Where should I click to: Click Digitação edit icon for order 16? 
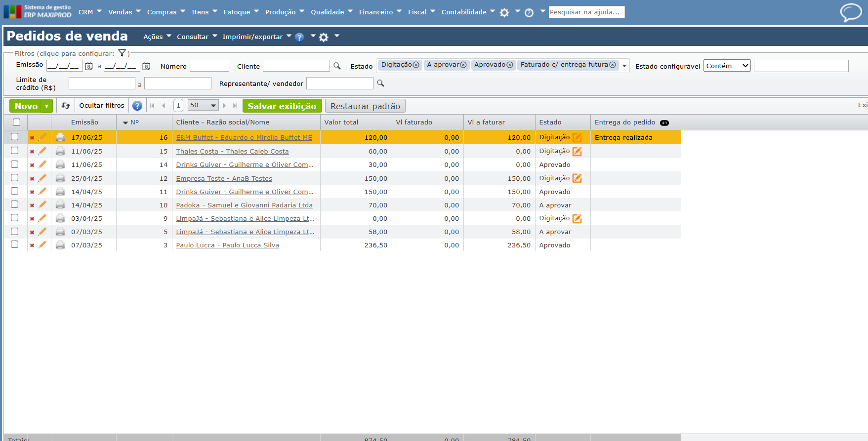click(577, 137)
